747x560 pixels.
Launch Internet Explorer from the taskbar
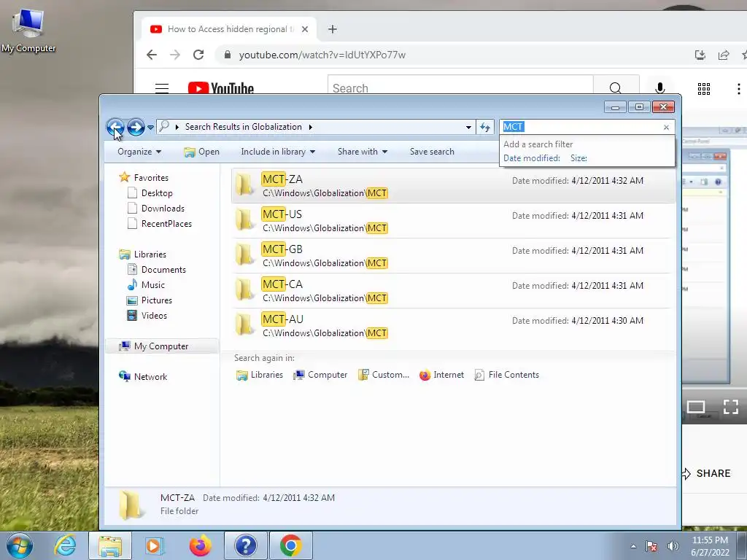(65, 545)
